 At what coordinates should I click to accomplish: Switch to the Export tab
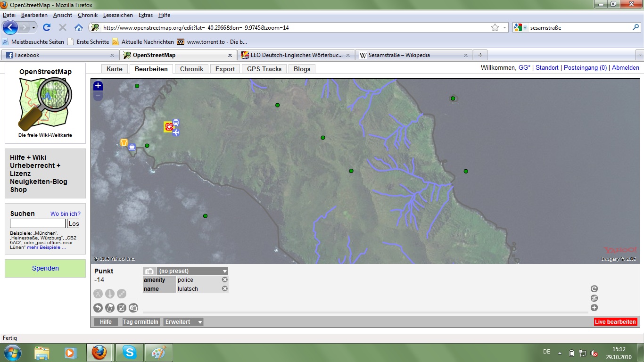[x=225, y=69]
